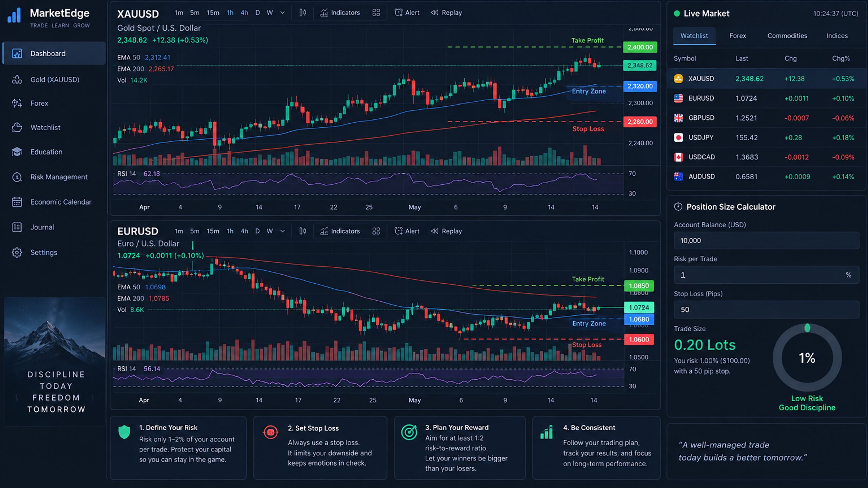
Task: Click the Journal sidebar icon
Action: tap(17, 227)
